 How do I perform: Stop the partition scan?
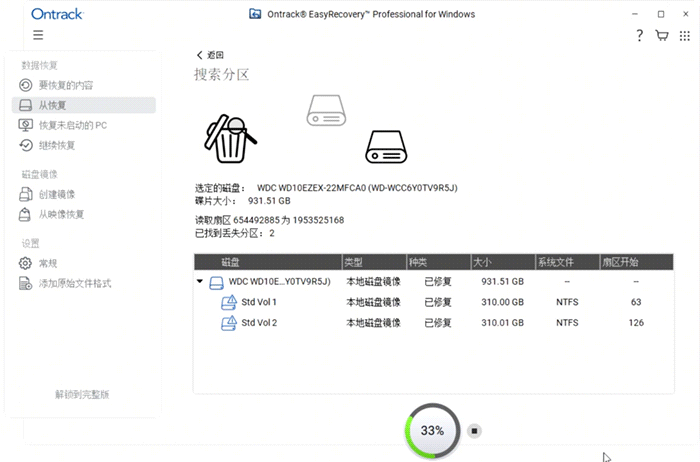click(x=474, y=431)
